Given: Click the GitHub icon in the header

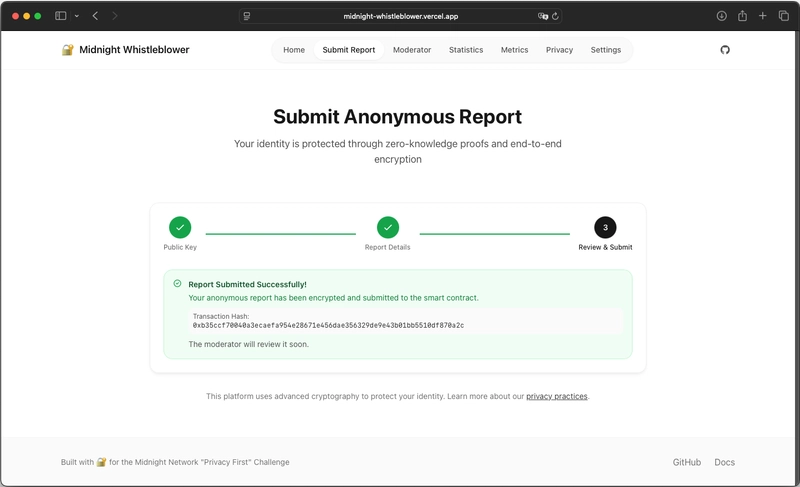Looking at the screenshot, I should (x=725, y=50).
